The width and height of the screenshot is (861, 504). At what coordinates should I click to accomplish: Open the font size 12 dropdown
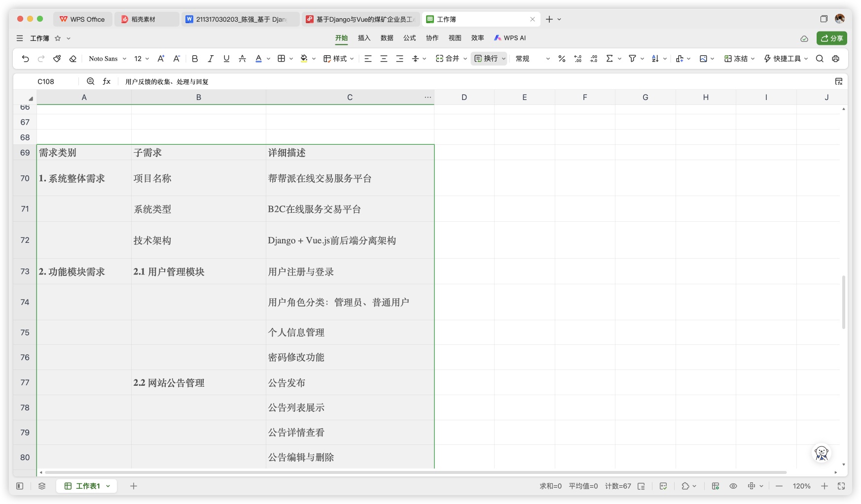[x=142, y=59]
